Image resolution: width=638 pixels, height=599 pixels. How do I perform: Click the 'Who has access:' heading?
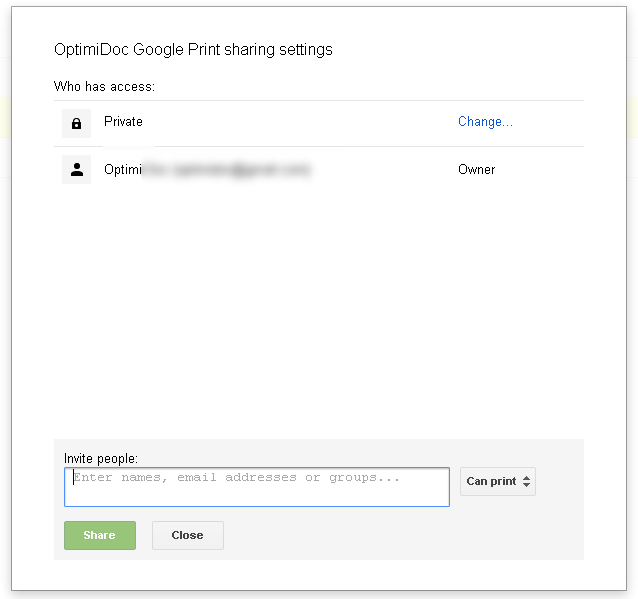tap(104, 87)
